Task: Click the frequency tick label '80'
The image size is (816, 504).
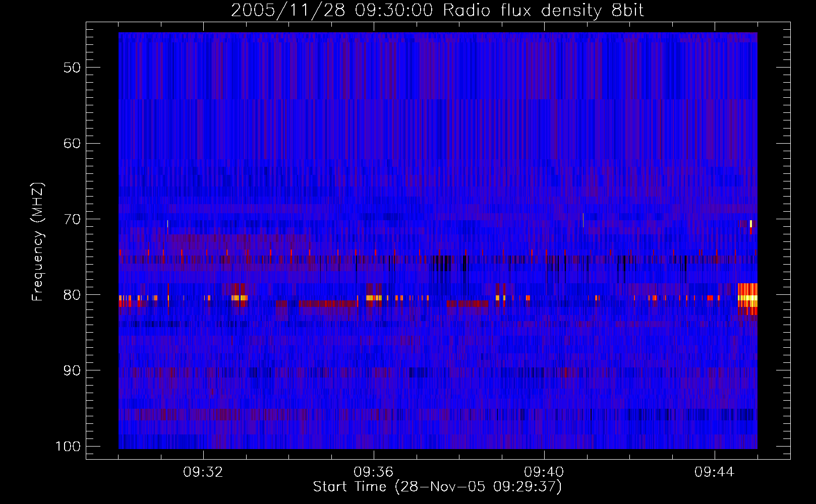Action: coord(72,295)
